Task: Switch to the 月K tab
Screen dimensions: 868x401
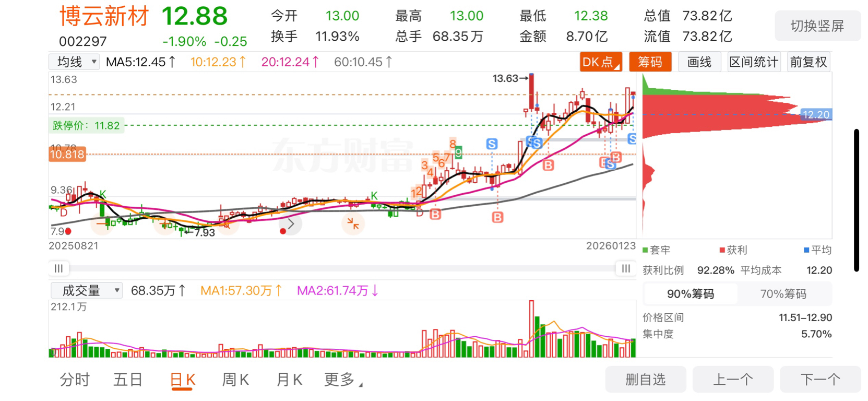Action: 289,380
